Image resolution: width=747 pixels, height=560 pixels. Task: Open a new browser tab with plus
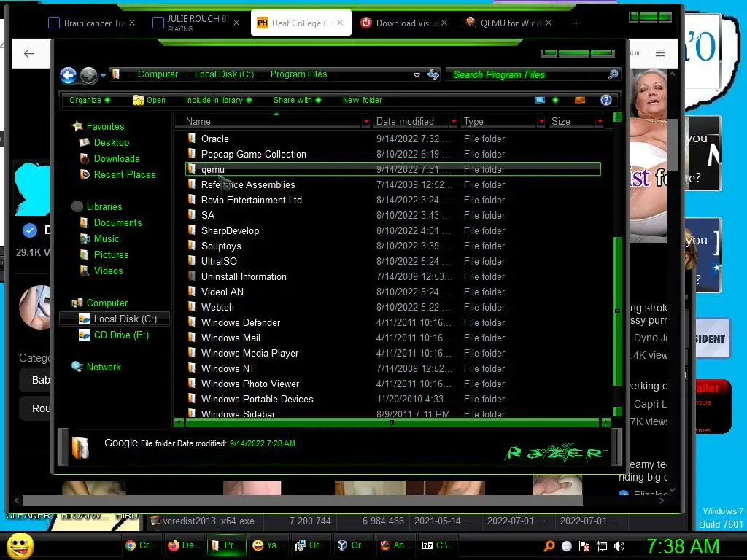pos(576,23)
